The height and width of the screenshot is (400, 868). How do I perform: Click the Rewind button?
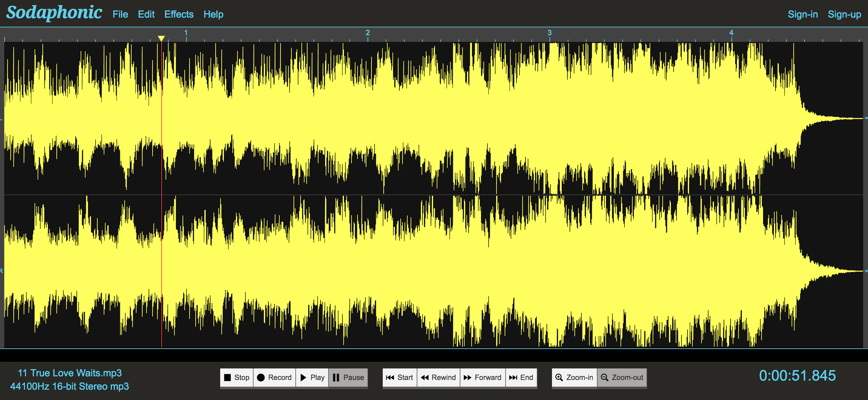pos(438,378)
